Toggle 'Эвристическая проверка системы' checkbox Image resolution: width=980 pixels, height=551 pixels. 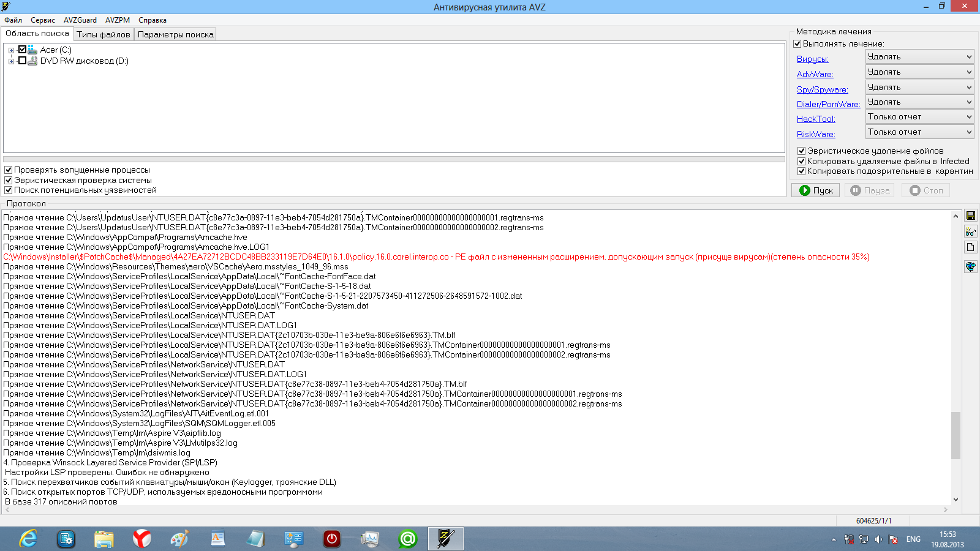pyautogui.click(x=9, y=181)
